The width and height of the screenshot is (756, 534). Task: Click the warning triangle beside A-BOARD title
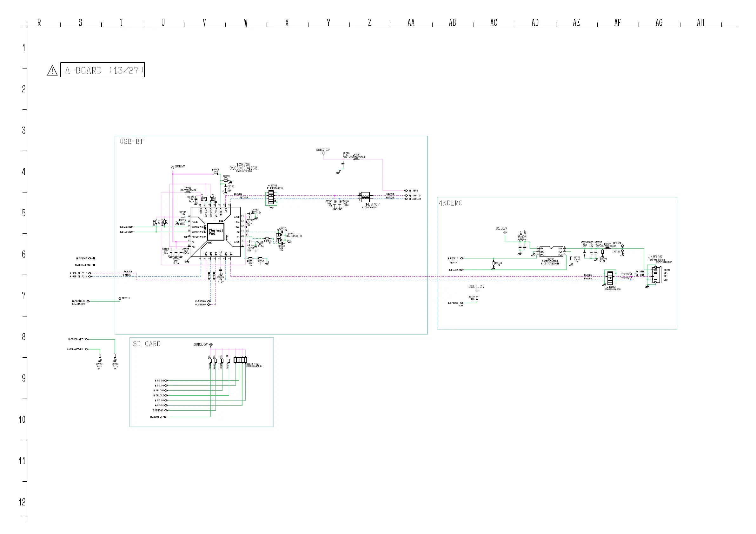[x=52, y=71]
